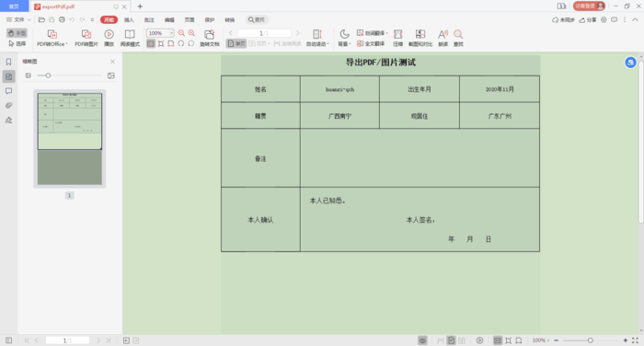Click play slideshow icon in status bar

pyautogui.click(x=479, y=340)
